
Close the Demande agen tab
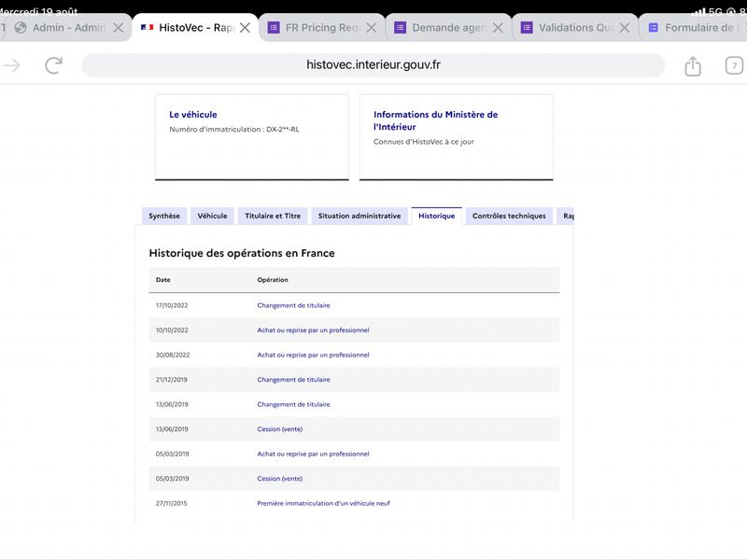pyautogui.click(x=498, y=28)
